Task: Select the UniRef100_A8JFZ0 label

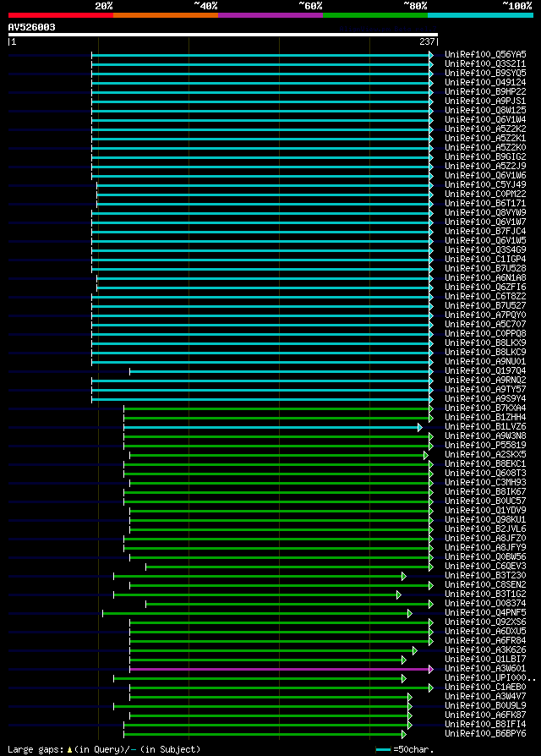Action: pyautogui.click(x=485, y=539)
